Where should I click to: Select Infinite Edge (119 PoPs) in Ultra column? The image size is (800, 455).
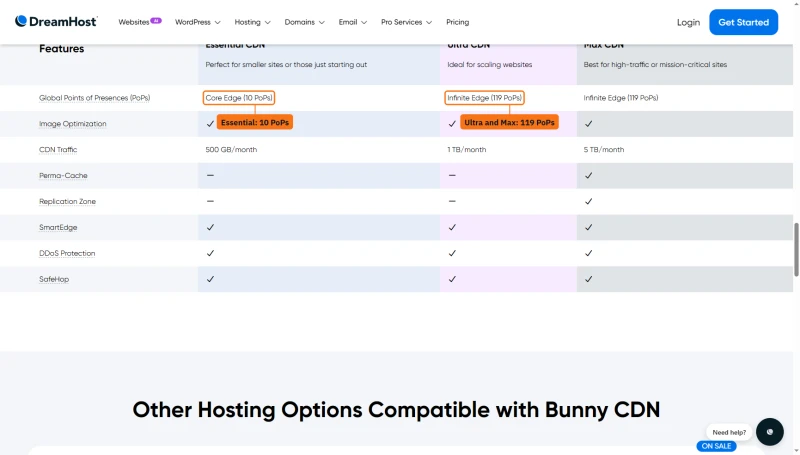pos(484,98)
